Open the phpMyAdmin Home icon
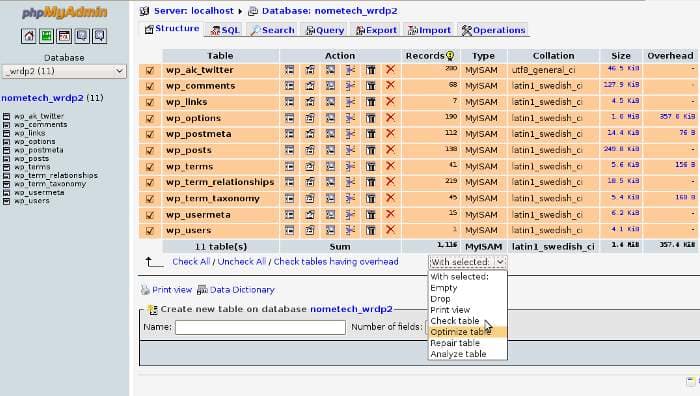This screenshot has width=700, height=396. click(29, 36)
